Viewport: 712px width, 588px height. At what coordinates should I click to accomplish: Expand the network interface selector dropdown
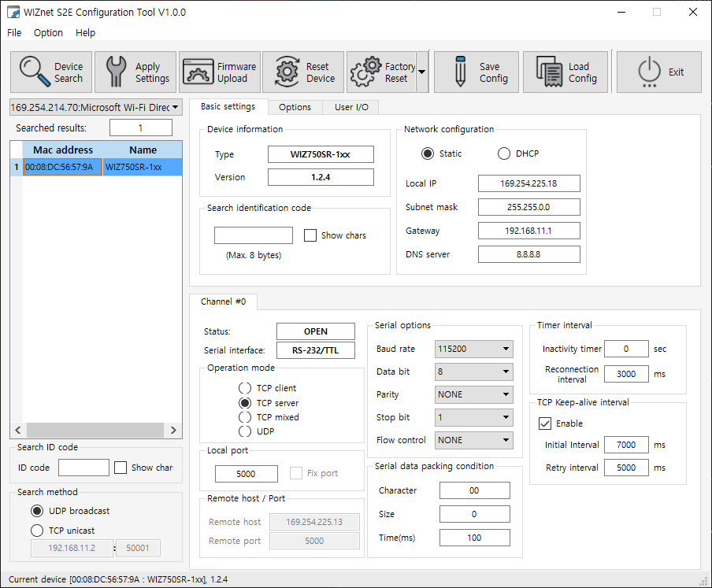(x=175, y=107)
